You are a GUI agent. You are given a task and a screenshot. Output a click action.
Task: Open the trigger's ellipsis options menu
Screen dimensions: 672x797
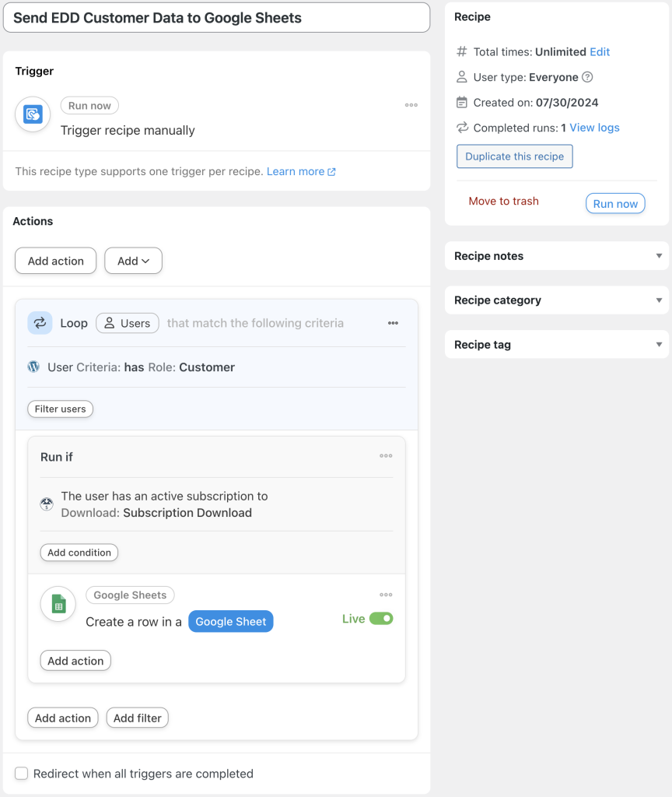pos(411,105)
